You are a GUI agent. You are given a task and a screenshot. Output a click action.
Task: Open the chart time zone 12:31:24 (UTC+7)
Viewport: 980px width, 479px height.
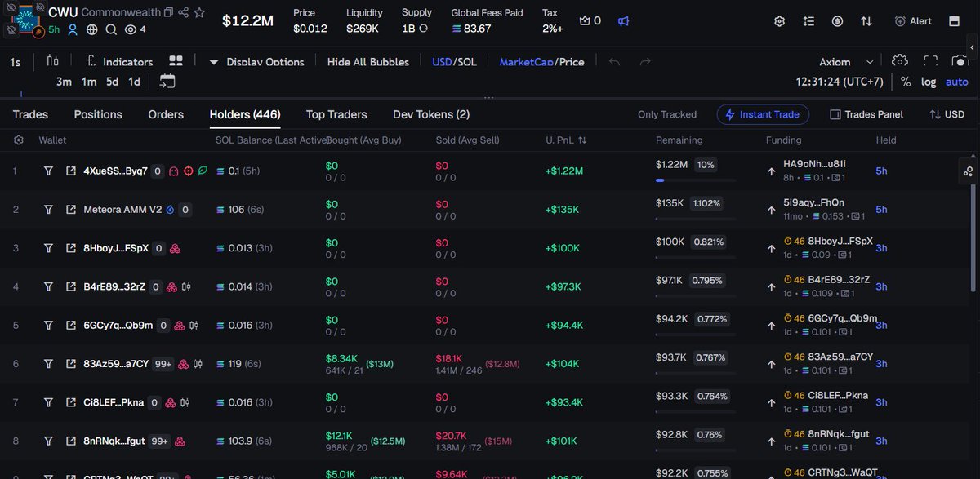(840, 82)
